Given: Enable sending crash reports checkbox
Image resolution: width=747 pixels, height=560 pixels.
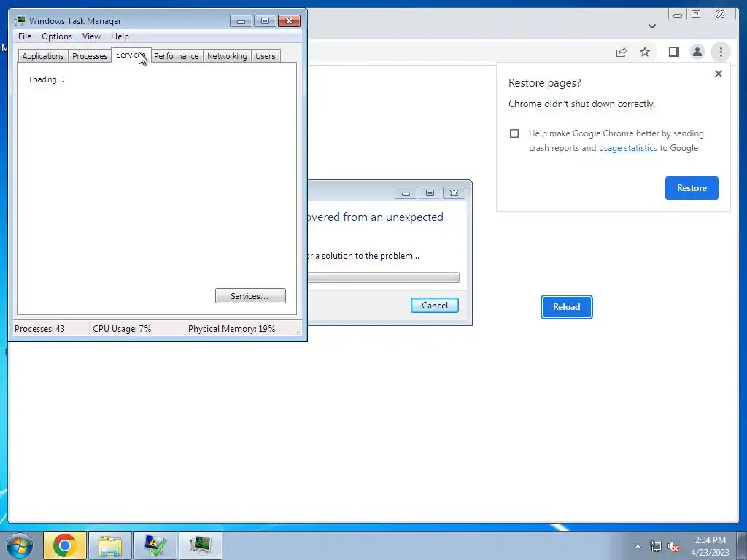Looking at the screenshot, I should point(514,133).
